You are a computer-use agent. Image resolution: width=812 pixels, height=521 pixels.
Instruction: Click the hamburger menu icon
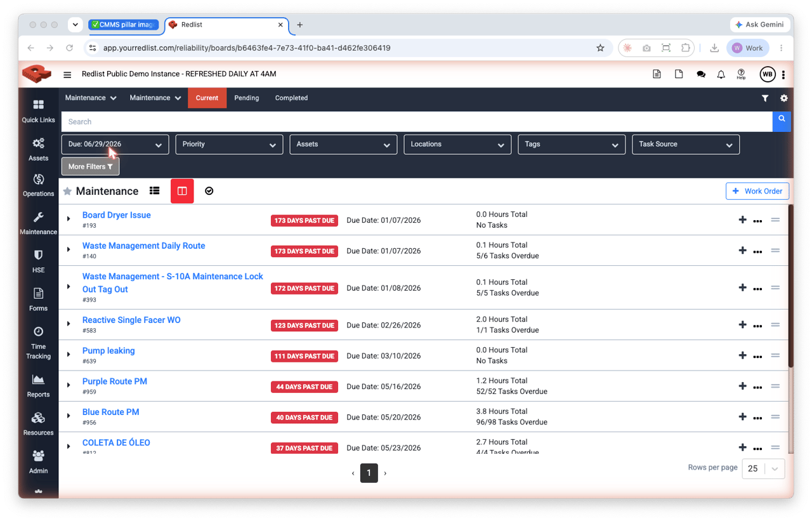coord(67,74)
